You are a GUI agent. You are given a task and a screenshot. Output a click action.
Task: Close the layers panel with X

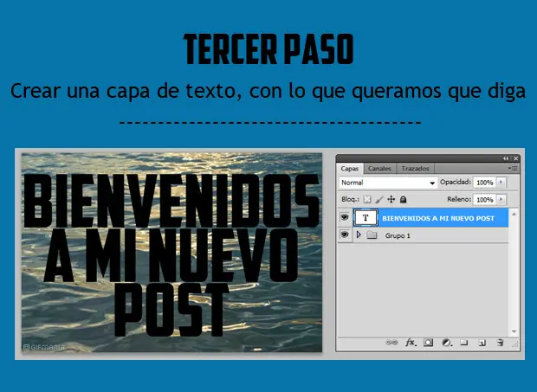point(515,158)
